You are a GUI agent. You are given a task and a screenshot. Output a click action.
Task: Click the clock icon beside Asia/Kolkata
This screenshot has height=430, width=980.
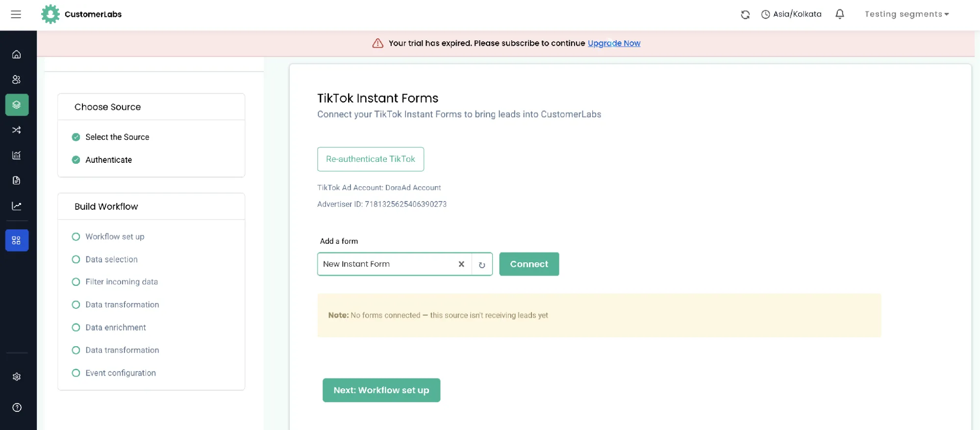(x=765, y=15)
